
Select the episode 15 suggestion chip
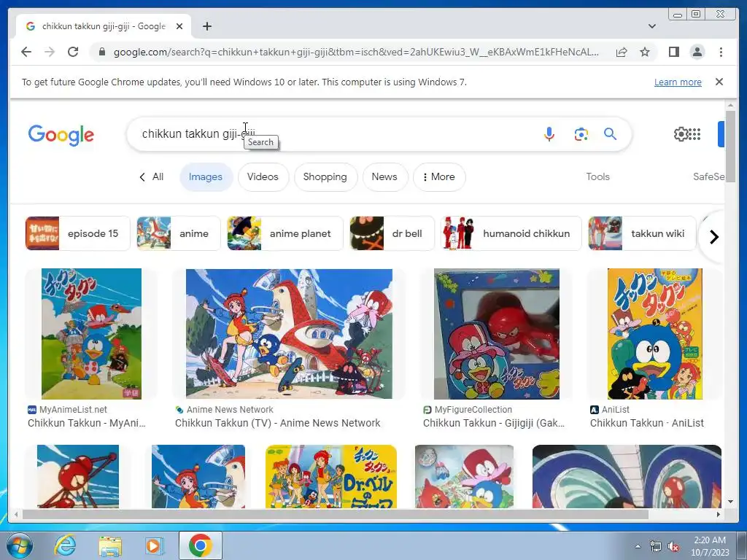77,233
